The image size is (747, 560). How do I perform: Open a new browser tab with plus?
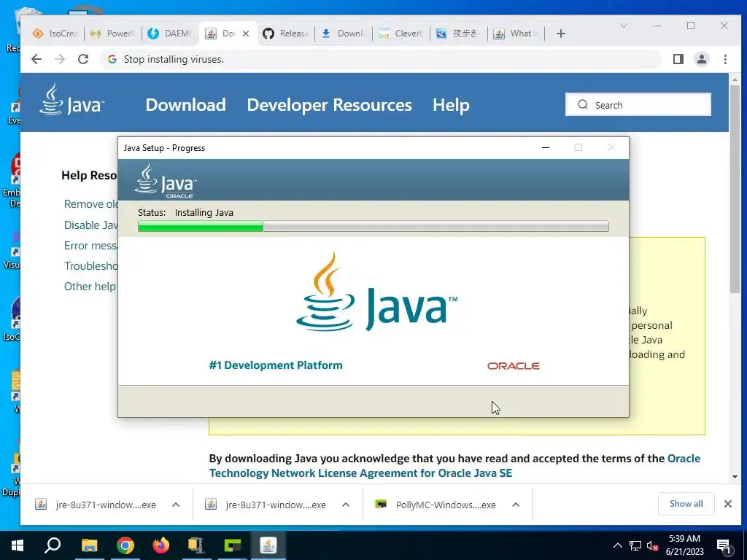point(561,34)
